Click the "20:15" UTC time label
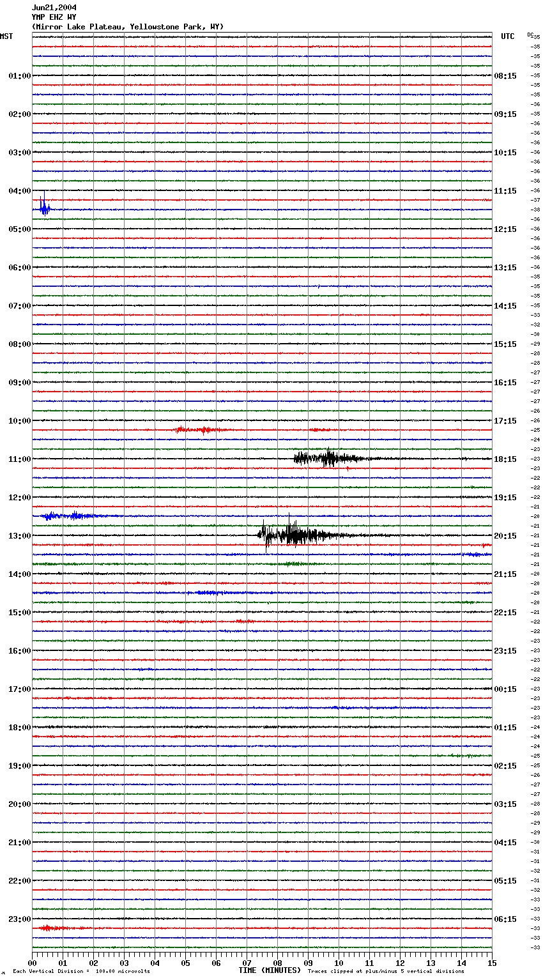 (x=505, y=536)
